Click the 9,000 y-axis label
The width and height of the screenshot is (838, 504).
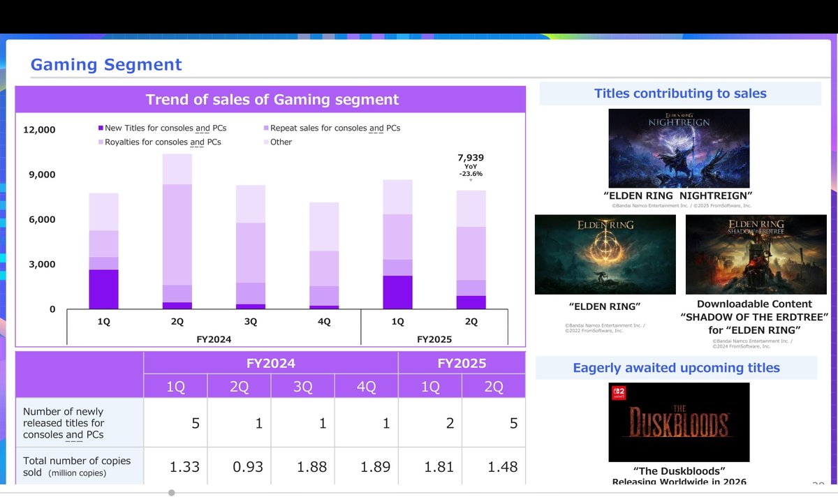[x=43, y=175]
